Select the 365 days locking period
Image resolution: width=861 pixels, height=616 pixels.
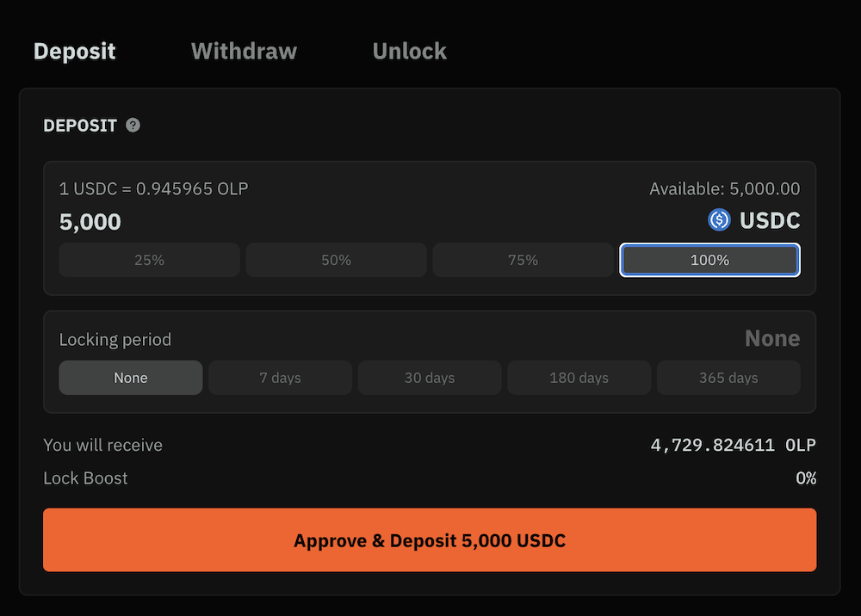(x=728, y=378)
